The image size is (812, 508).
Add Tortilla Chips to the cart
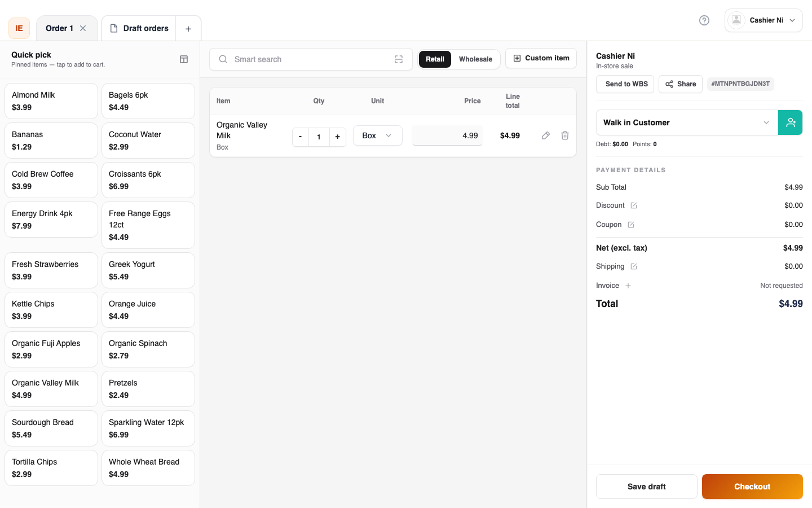tap(51, 468)
